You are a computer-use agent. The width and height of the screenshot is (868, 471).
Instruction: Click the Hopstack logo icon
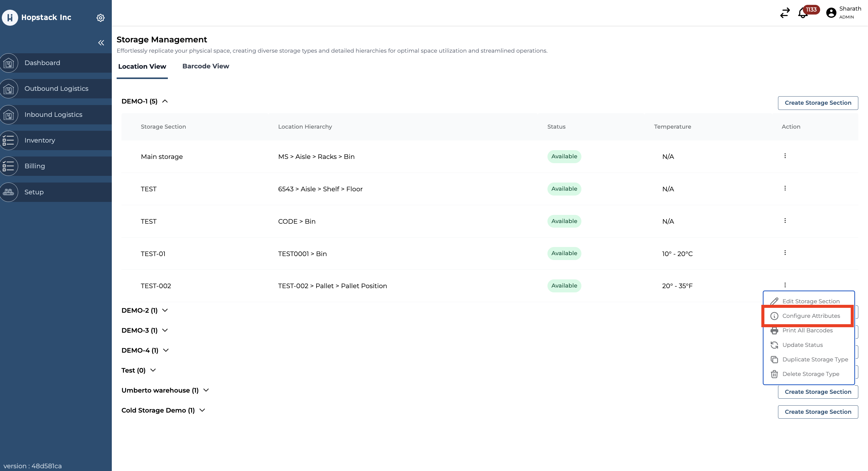[x=10, y=18]
